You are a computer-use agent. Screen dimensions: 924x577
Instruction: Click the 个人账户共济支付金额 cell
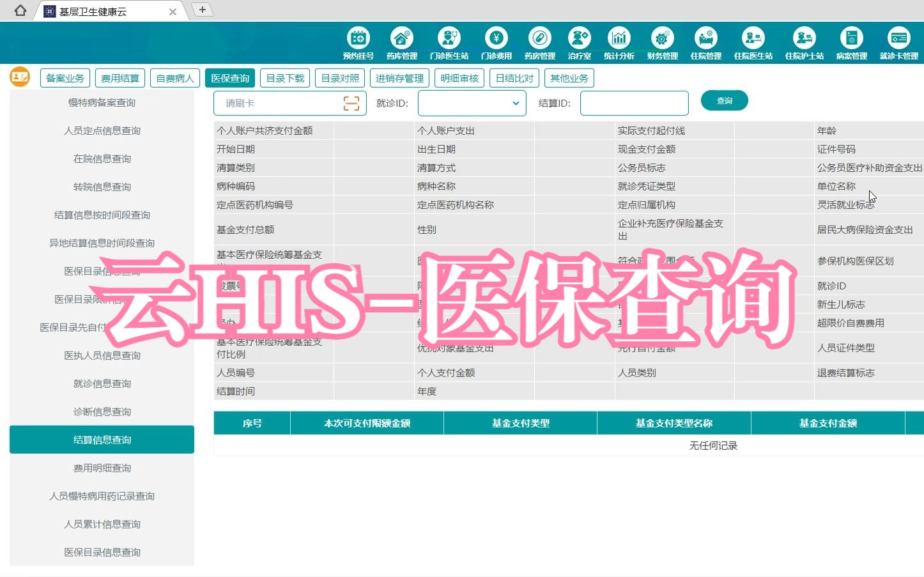[x=273, y=130]
